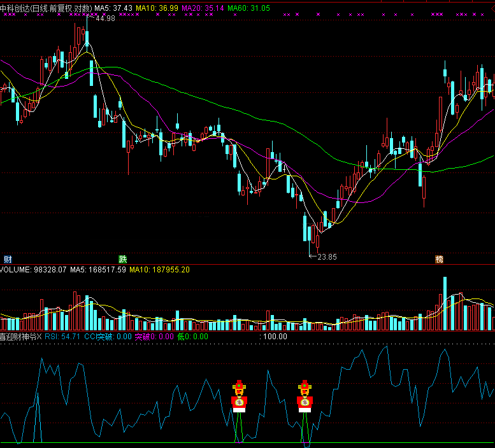Click the green 跌 marker icon
The width and height of the screenshot is (495, 448).
coord(122,259)
